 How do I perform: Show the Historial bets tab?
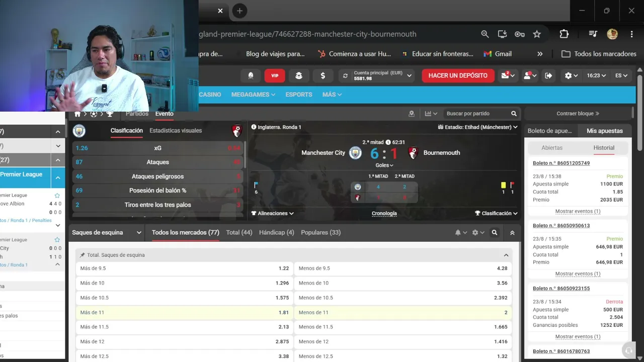pyautogui.click(x=604, y=148)
